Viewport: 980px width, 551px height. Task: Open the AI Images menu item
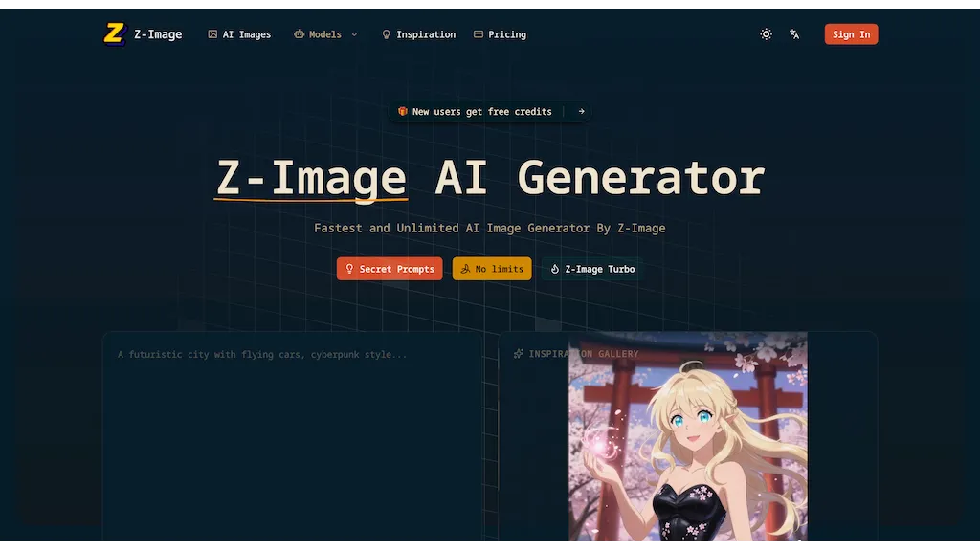point(239,34)
